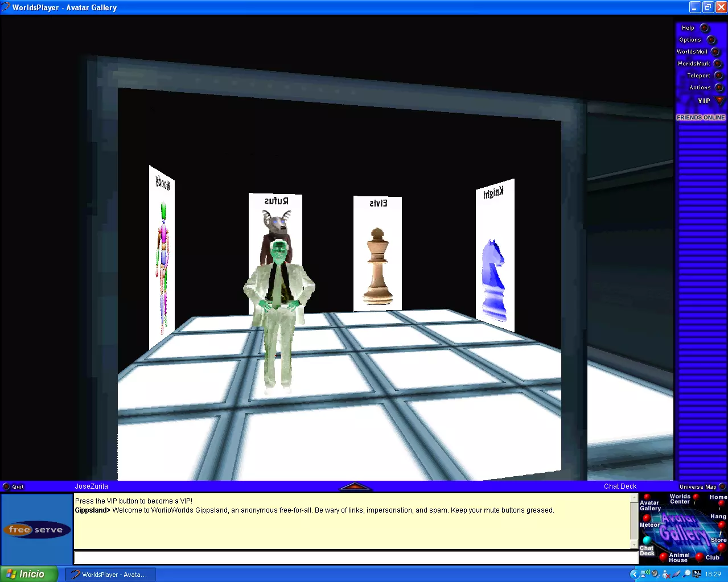Screen dimensions: 728x582
Task: Open the Help menu button
Action: pyautogui.click(x=704, y=28)
